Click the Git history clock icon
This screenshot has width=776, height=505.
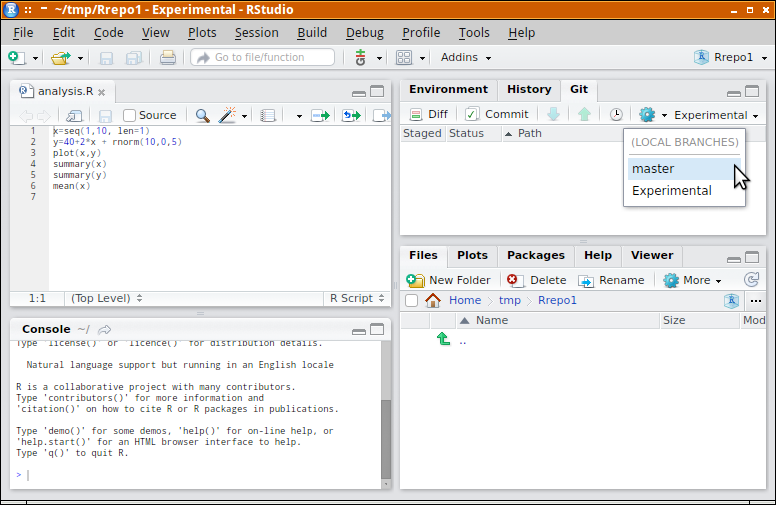tap(616, 115)
